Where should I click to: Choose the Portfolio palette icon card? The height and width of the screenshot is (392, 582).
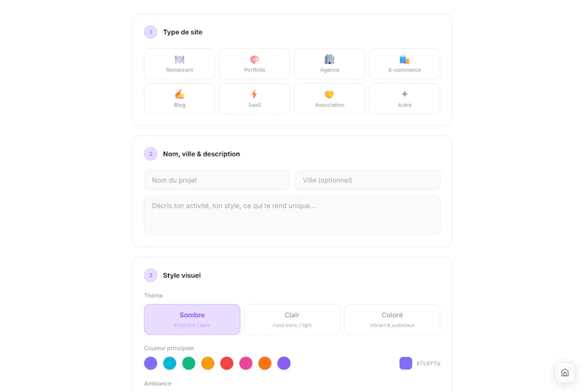click(254, 64)
